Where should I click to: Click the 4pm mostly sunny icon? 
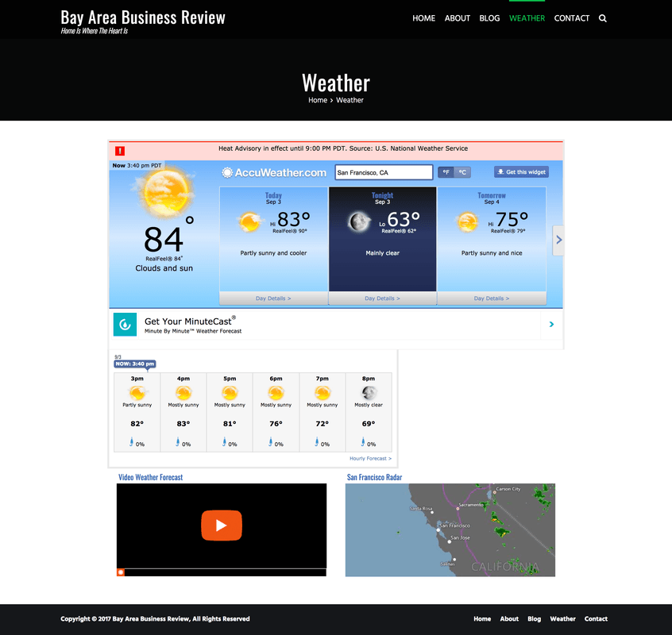coord(183,392)
